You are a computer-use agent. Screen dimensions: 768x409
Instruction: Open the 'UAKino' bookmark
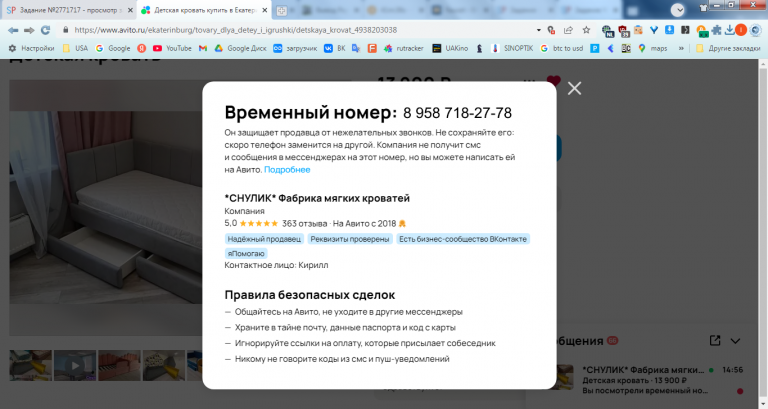[x=450, y=48]
